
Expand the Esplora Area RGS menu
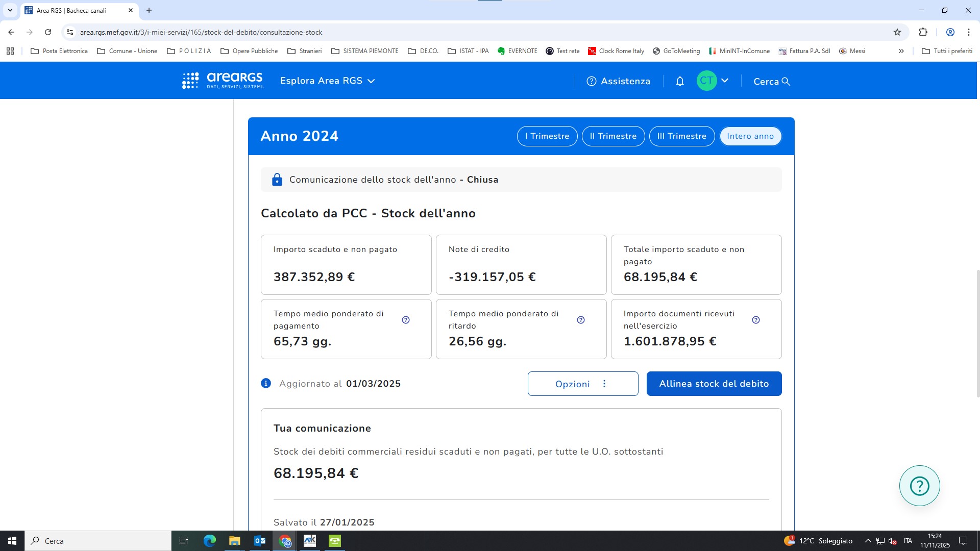327,81
